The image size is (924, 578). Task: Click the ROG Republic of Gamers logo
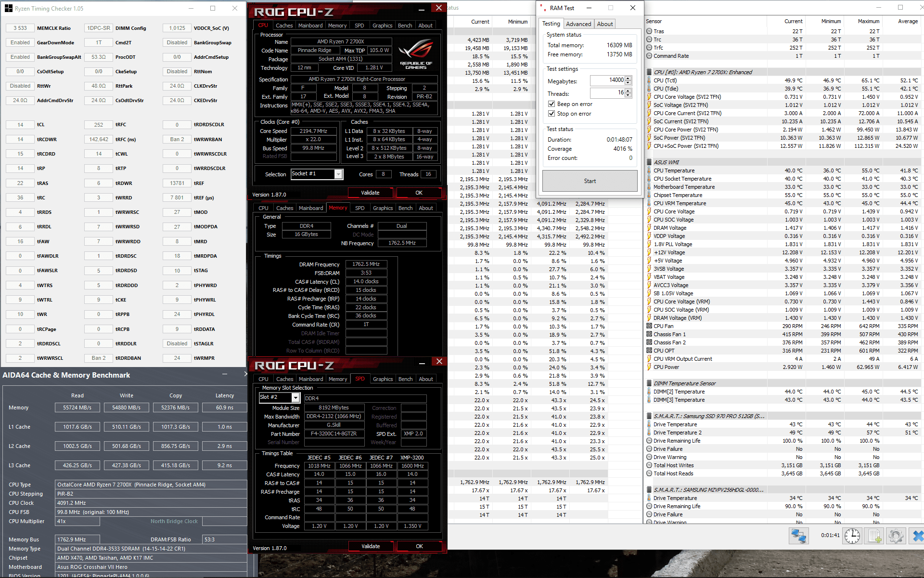(415, 54)
